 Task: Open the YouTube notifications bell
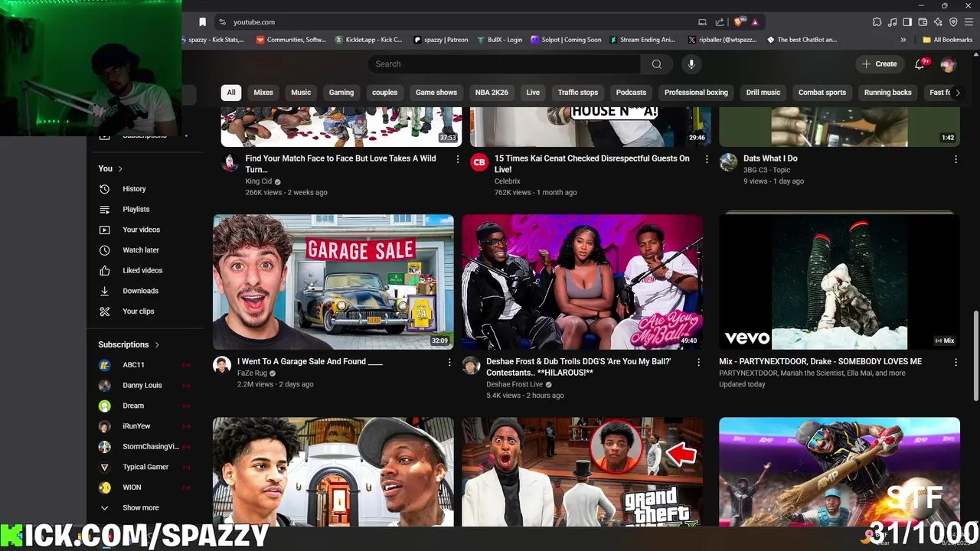coord(920,64)
